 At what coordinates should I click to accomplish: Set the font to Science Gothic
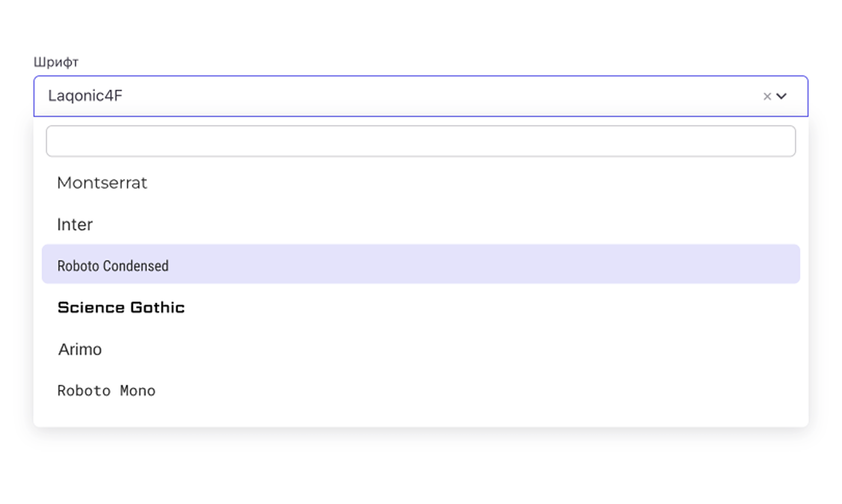121,307
